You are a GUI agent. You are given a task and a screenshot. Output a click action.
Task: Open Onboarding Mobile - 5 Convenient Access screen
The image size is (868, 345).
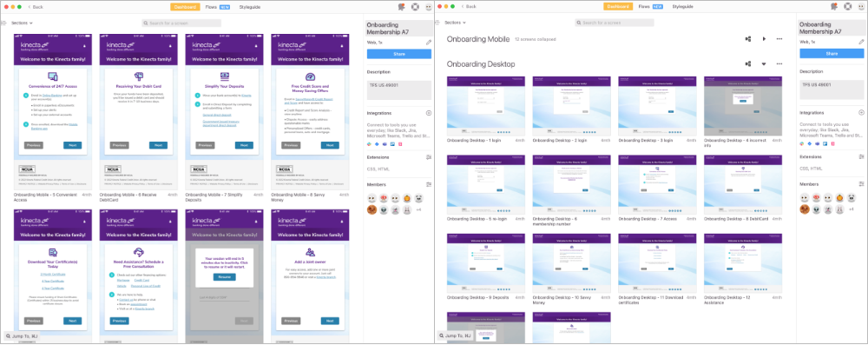(x=53, y=113)
